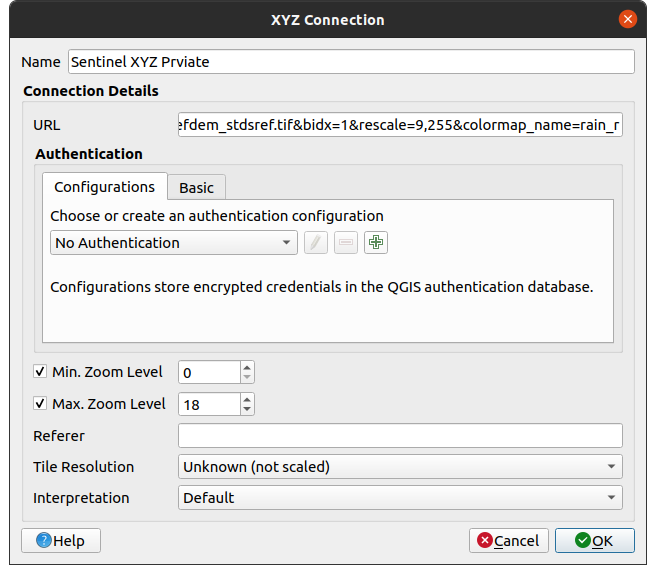The height and width of the screenshot is (574, 656).
Task: Click the Cancel button
Action: [508, 541]
